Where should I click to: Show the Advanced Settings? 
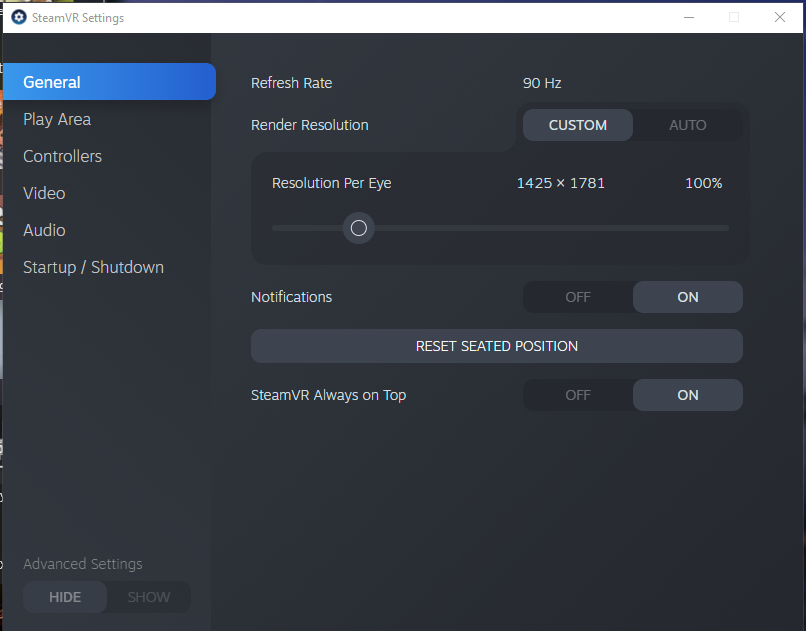(x=148, y=597)
